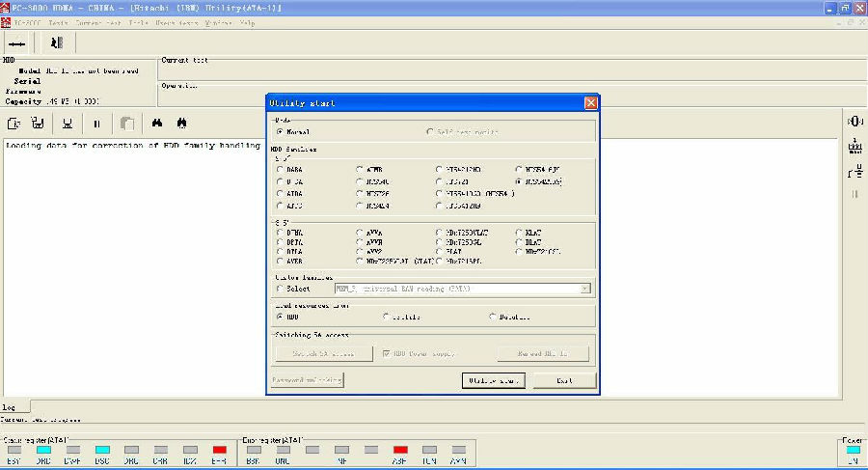Screen dimensions: 868x470
Task: Click the PC-3000 app icon in menu bar
Action: point(6,23)
